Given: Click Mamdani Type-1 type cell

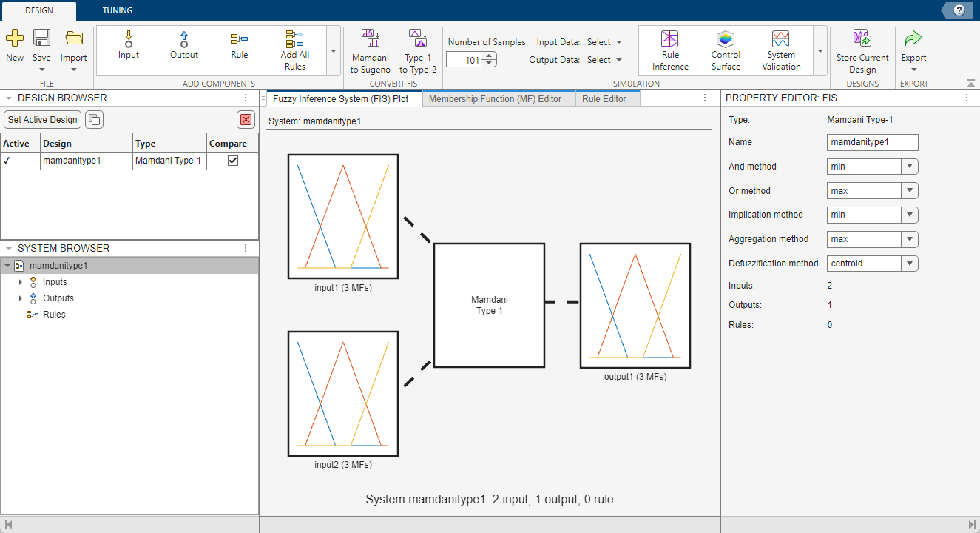Looking at the screenshot, I should coord(169,161).
